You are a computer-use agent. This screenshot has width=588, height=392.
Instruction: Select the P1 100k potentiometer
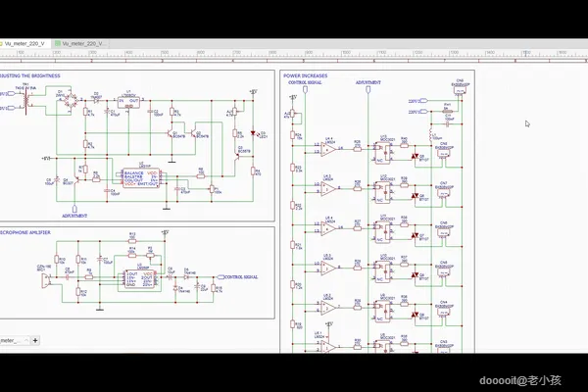click(x=212, y=189)
